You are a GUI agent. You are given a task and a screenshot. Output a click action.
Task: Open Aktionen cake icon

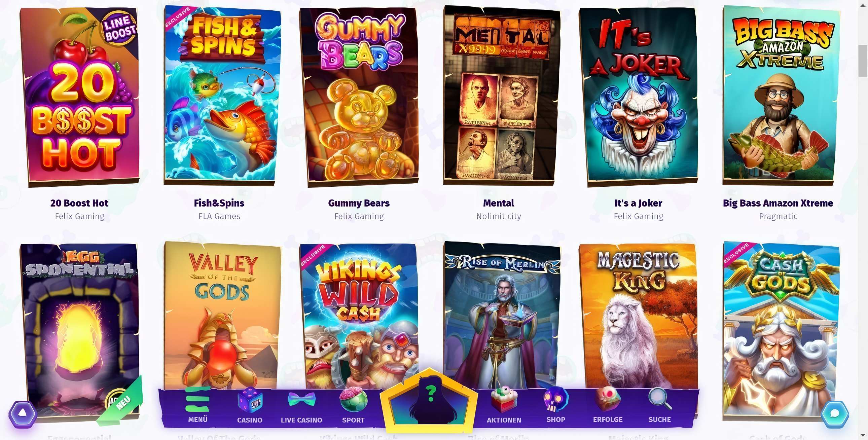504,400
